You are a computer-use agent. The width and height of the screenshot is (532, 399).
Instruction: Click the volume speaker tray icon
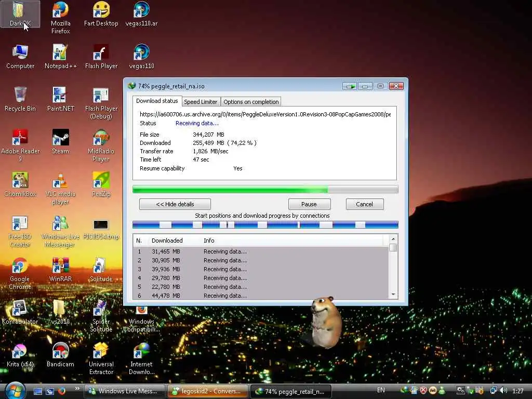point(503,391)
